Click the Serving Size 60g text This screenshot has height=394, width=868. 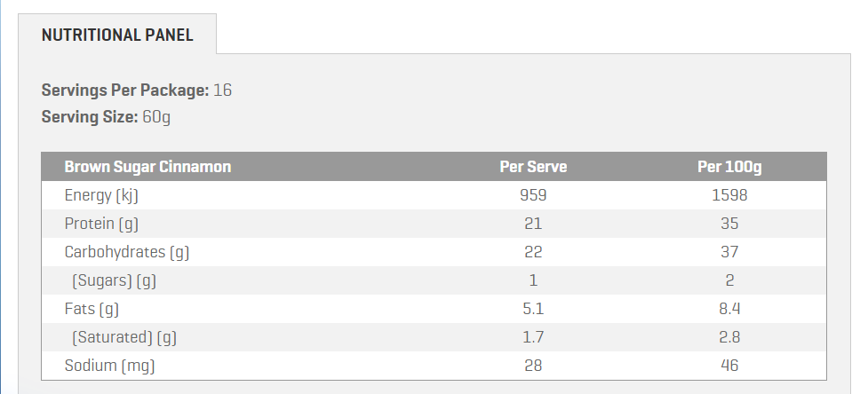pyautogui.click(x=106, y=116)
